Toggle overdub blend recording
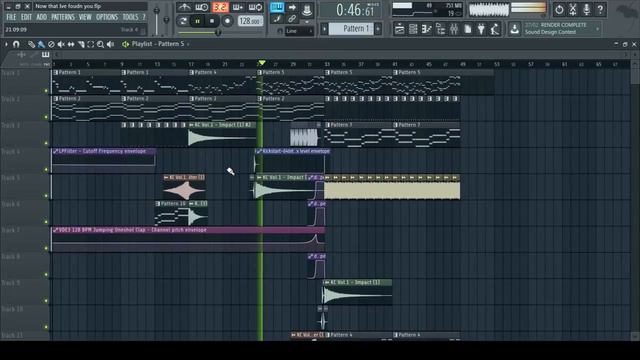The width and height of the screenshot is (640, 360). pyautogui.click(x=238, y=7)
